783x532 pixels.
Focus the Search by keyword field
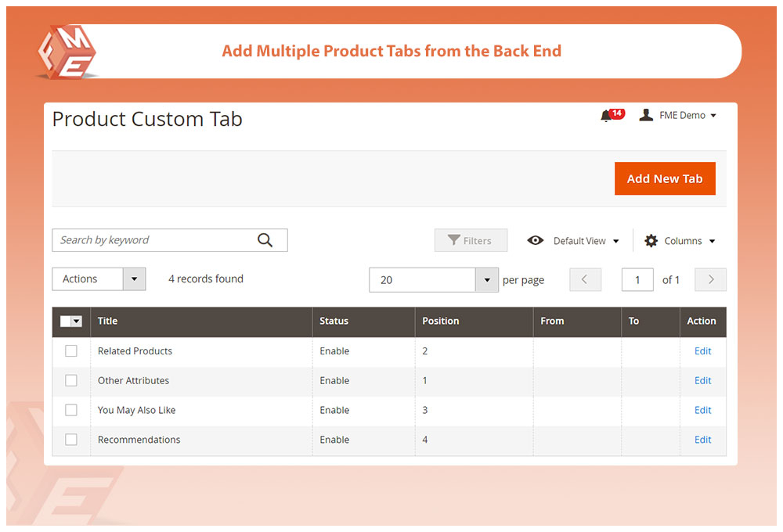click(x=153, y=240)
